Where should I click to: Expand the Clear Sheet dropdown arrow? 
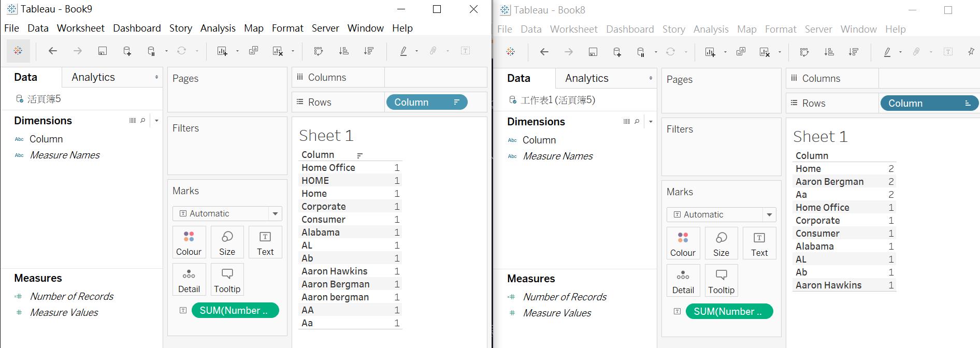click(294, 51)
